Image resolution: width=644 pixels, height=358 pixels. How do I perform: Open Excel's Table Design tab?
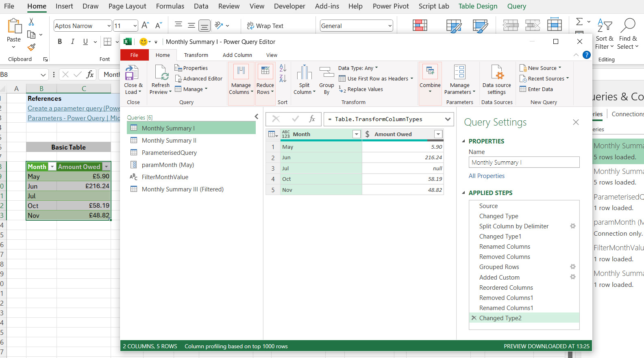pyautogui.click(x=478, y=6)
